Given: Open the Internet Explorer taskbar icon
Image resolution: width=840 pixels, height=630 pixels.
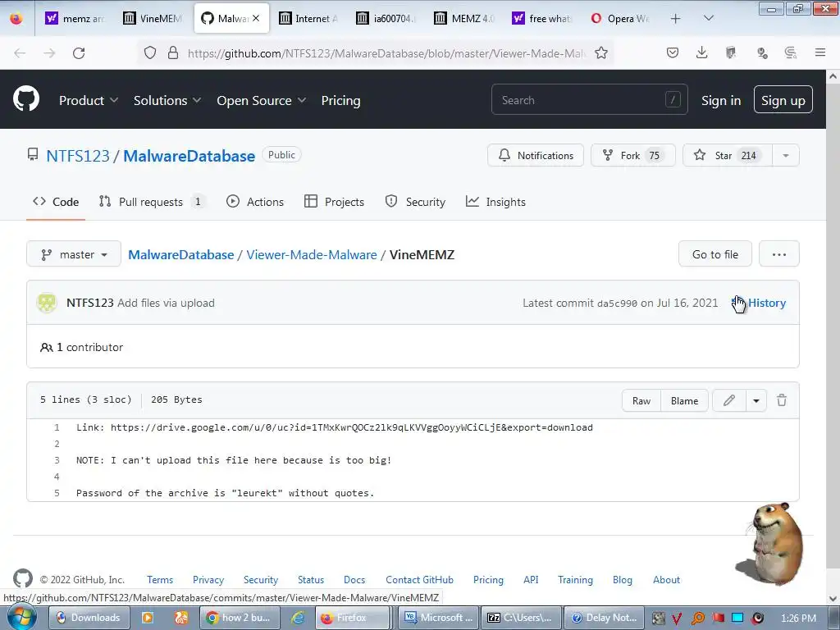Looking at the screenshot, I should (298, 618).
